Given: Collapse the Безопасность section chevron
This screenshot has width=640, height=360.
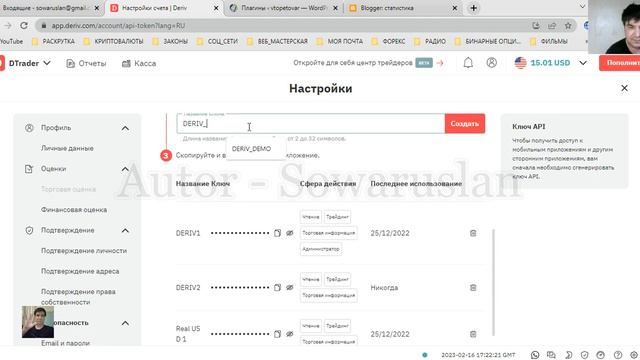Looking at the screenshot, I should [x=125, y=323].
